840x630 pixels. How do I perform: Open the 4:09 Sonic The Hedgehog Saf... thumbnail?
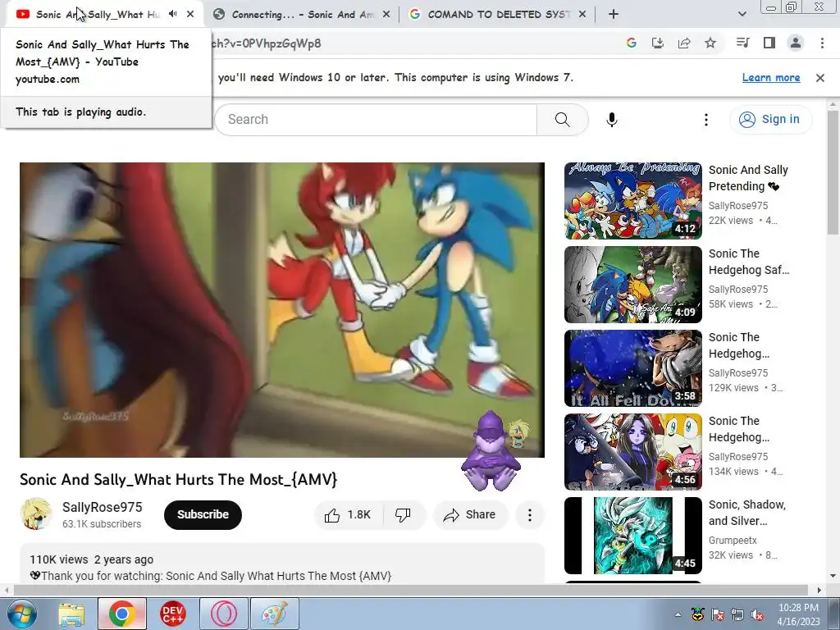point(632,285)
